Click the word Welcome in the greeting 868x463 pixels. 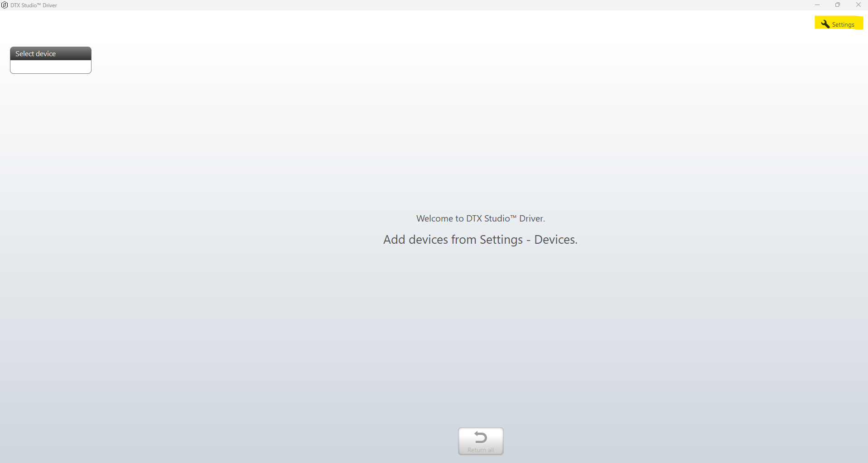coord(434,218)
